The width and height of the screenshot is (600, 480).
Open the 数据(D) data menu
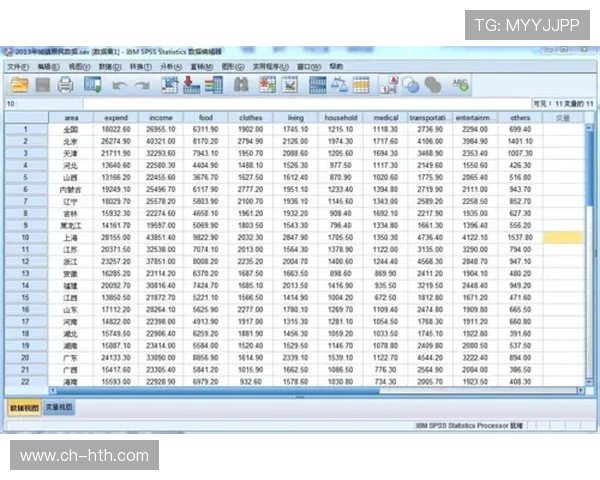pyautogui.click(x=108, y=66)
